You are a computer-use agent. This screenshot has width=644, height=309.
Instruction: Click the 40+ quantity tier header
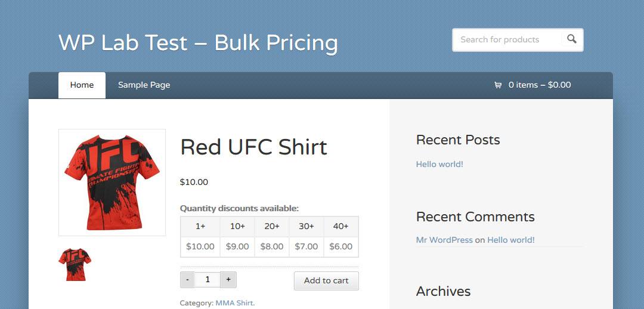(x=341, y=227)
